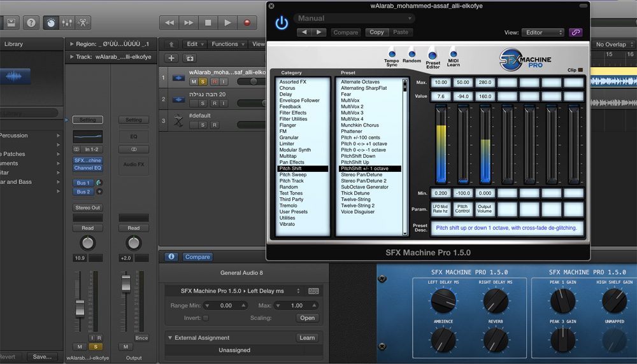The width and height of the screenshot is (637, 364).
Task: Check the Invert checkbox
Action: 206,318
